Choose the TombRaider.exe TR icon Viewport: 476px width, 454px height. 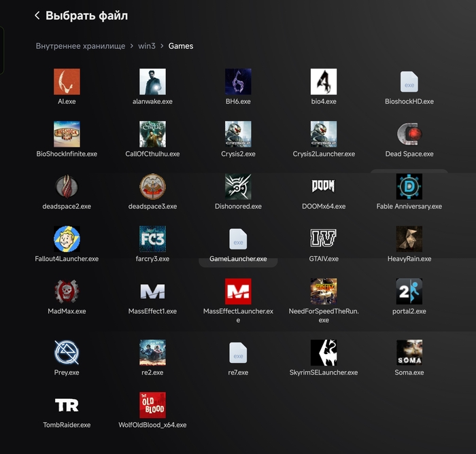tap(67, 405)
